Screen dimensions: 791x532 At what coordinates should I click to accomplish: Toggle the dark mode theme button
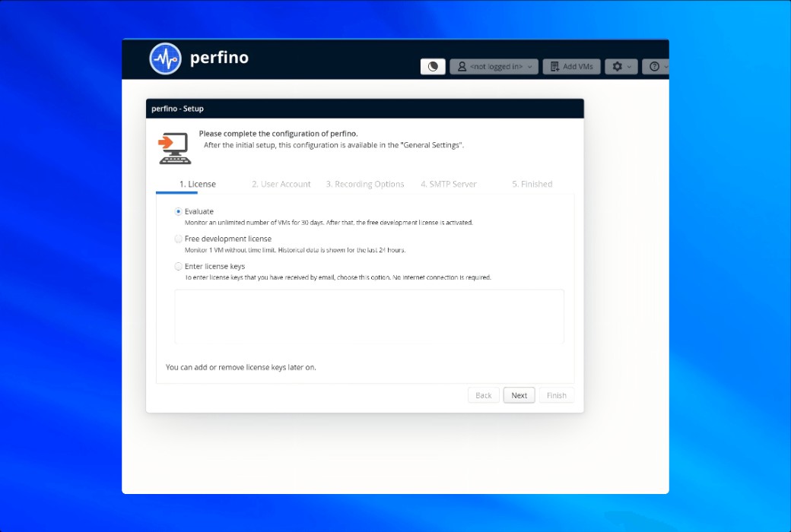click(x=433, y=67)
